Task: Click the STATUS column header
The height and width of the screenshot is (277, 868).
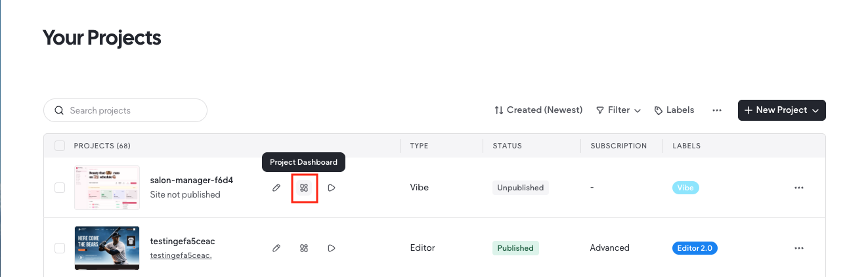Action: click(x=508, y=146)
